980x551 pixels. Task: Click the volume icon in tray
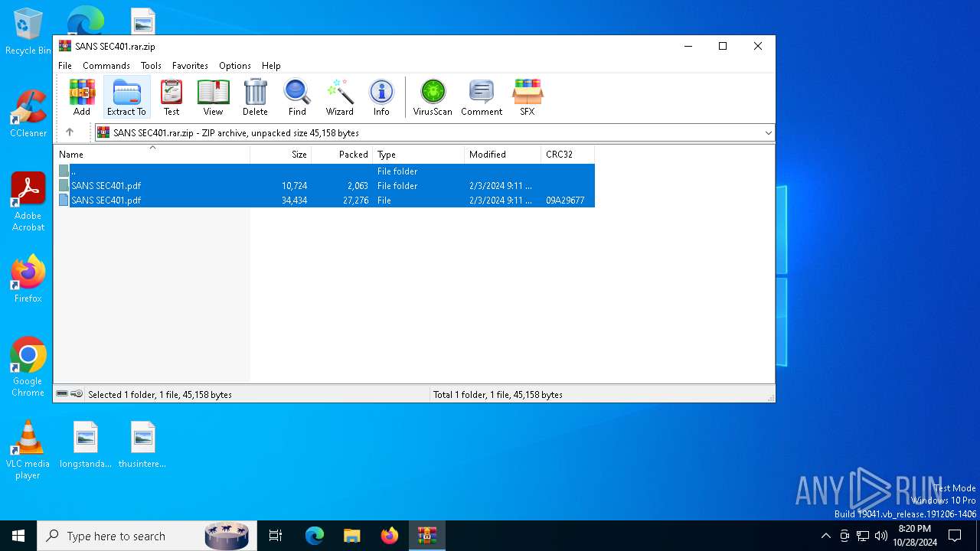tap(881, 536)
